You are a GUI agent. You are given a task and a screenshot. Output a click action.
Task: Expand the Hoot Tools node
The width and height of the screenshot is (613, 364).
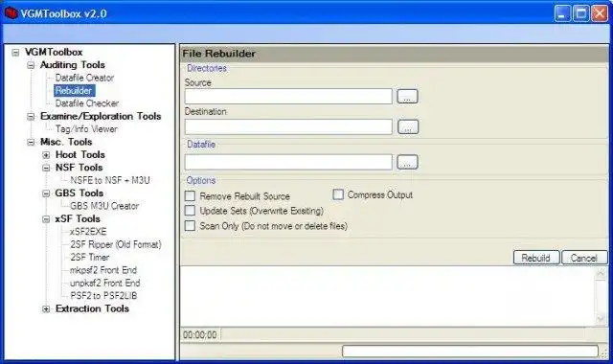[46, 155]
